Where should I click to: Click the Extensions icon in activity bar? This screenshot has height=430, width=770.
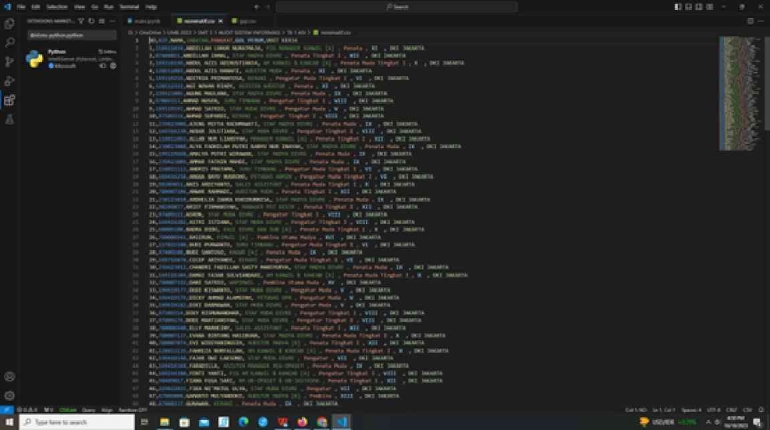(x=9, y=100)
